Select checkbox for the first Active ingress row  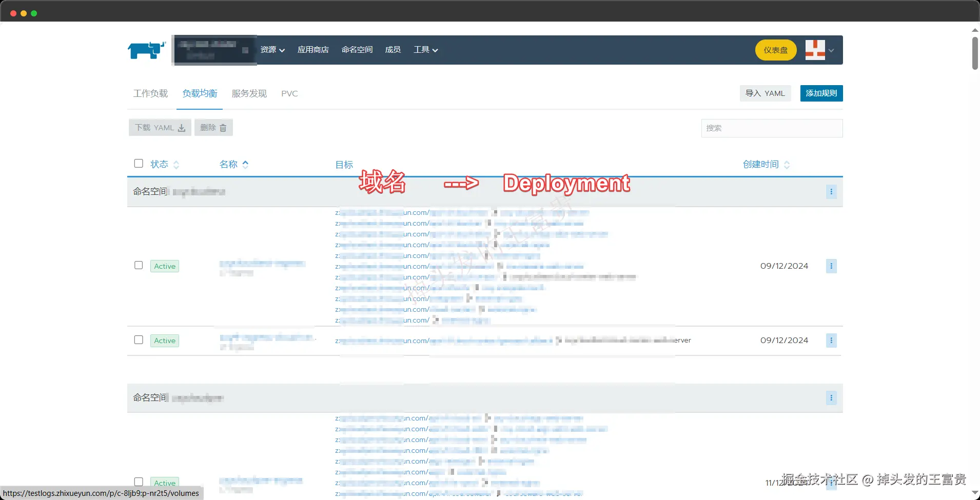139,265
